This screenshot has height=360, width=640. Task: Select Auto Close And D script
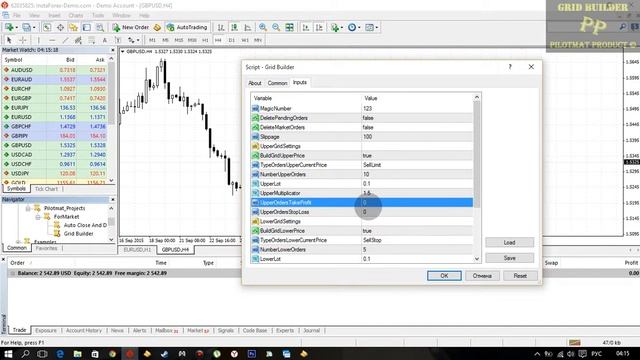(x=85, y=225)
